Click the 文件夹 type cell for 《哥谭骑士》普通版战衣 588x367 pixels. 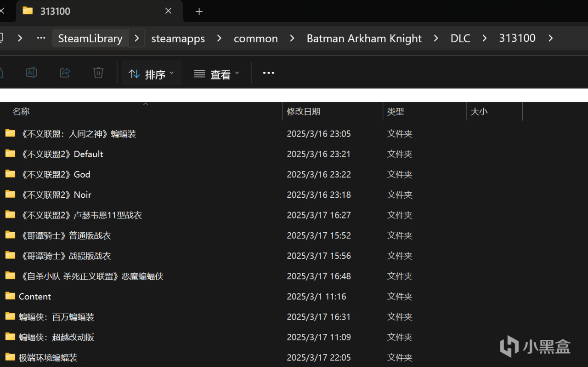pyautogui.click(x=400, y=235)
